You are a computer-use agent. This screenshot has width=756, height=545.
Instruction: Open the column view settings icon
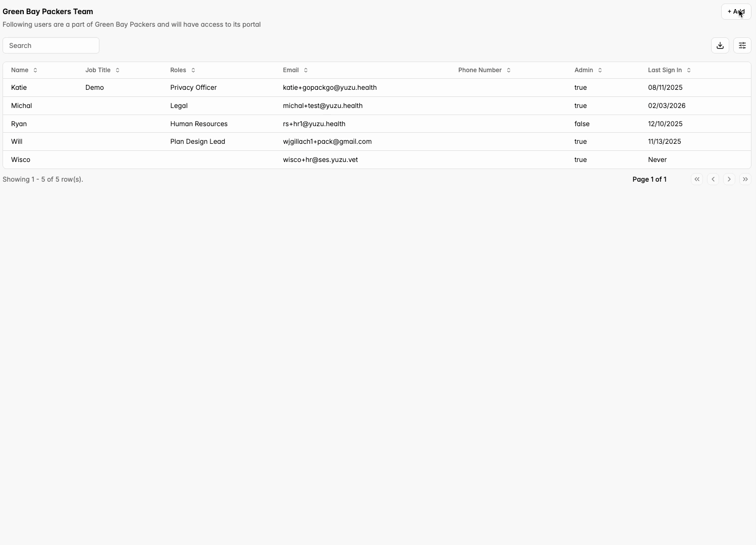(x=742, y=45)
